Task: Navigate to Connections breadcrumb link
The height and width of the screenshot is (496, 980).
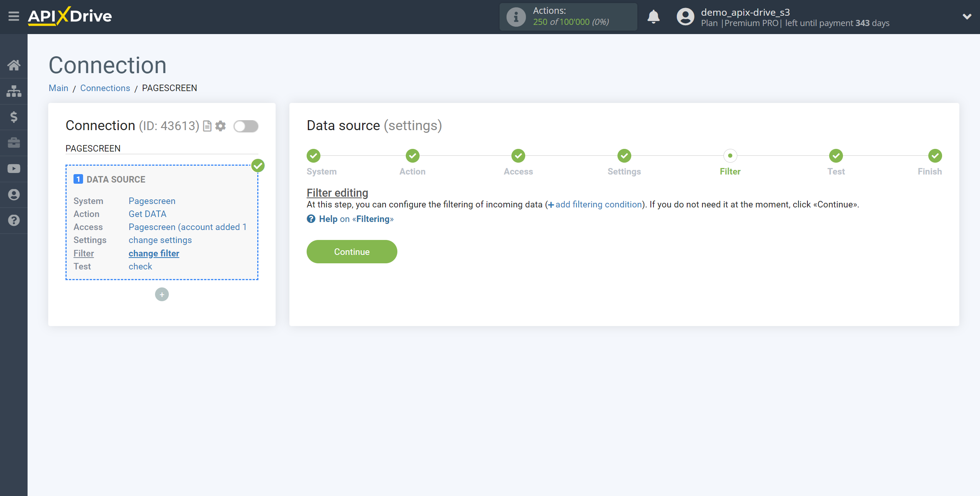Action: pyautogui.click(x=105, y=88)
